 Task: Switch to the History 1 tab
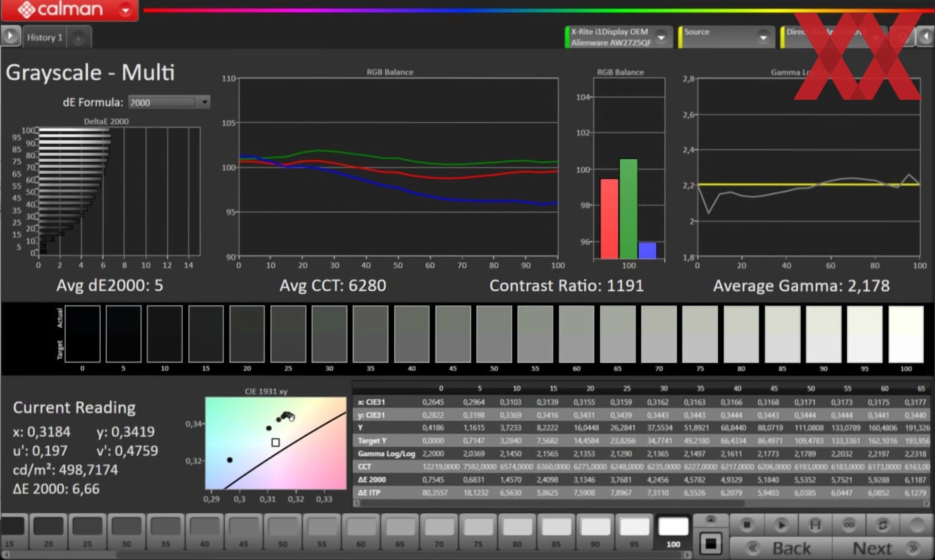[45, 37]
